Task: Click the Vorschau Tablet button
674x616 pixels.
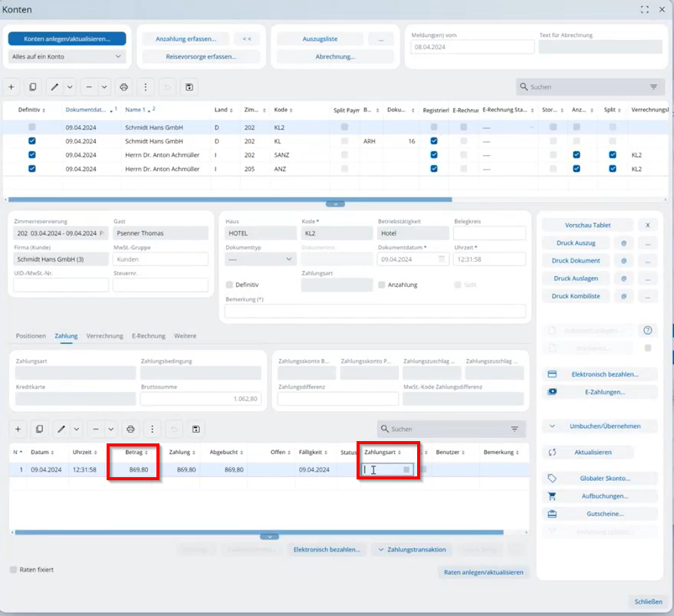Action: click(587, 225)
